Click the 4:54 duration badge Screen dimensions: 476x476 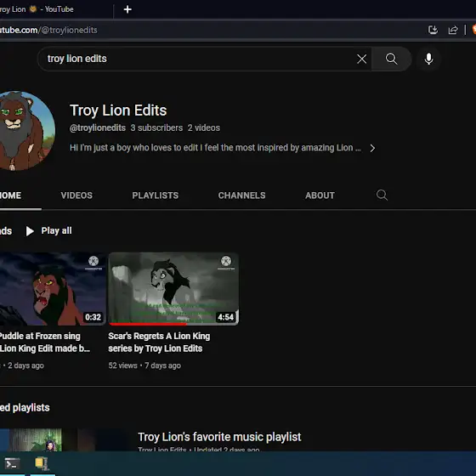(225, 317)
